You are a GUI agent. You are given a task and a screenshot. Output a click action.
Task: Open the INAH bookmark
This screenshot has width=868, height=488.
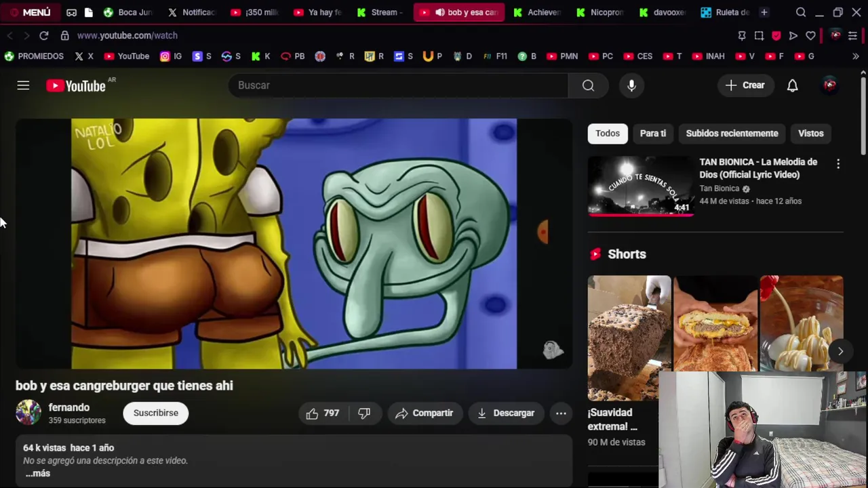click(x=708, y=56)
